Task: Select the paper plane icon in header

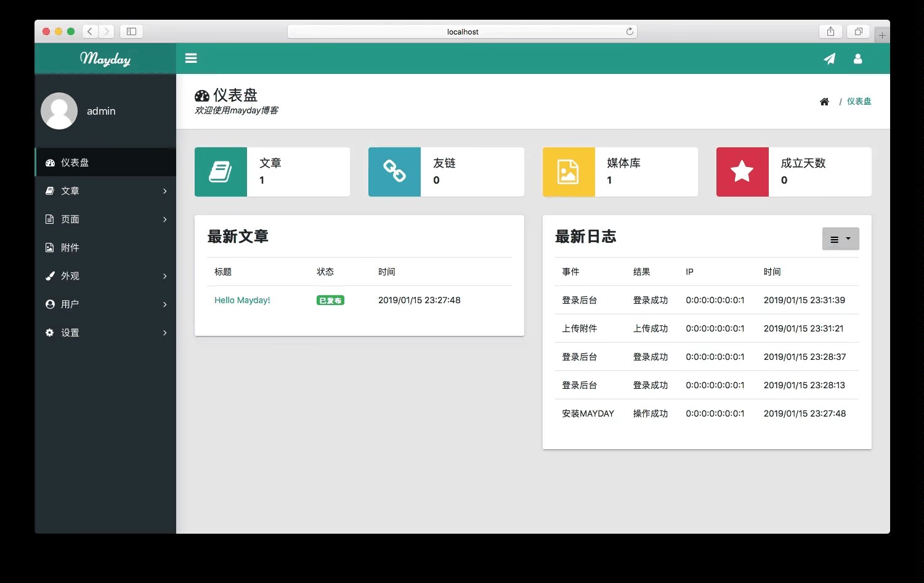Action: (829, 59)
